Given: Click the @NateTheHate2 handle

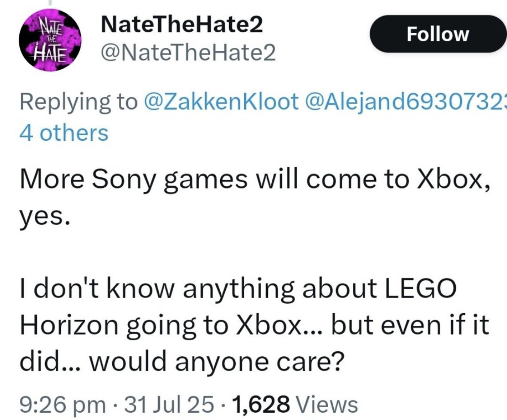Looking at the screenshot, I should [x=187, y=54].
